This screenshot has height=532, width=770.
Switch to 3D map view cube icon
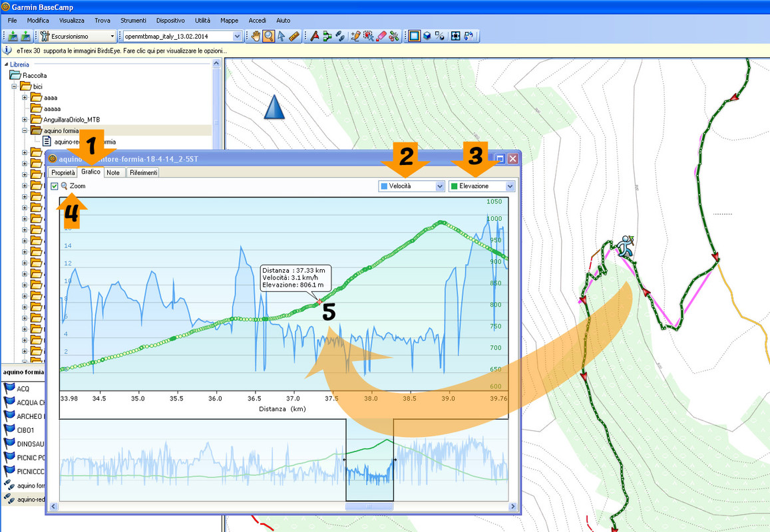coord(427,36)
